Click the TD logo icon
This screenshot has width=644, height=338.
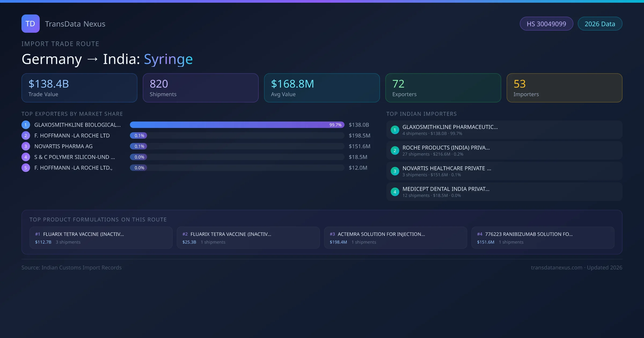[x=30, y=24]
